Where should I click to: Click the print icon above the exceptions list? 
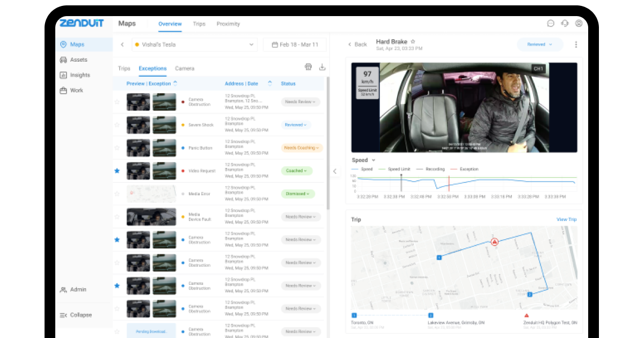tap(308, 67)
